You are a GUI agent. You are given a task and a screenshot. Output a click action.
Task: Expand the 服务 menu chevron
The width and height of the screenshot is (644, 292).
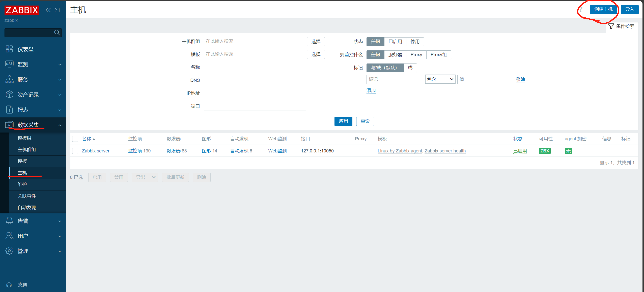(60, 80)
